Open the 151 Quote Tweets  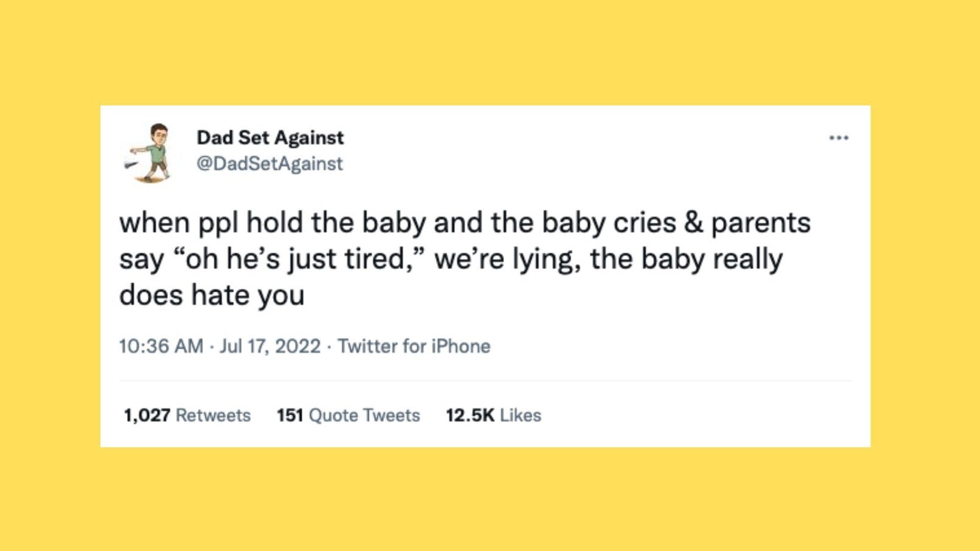click(x=350, y=415)
